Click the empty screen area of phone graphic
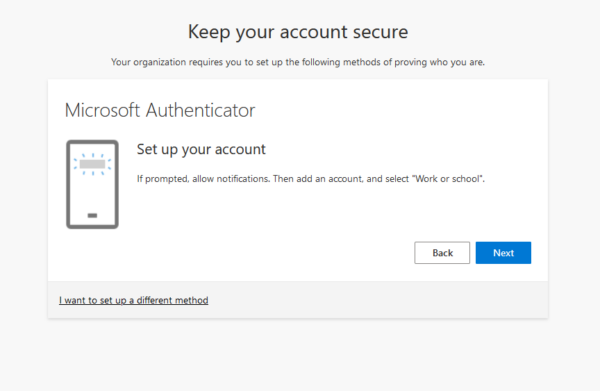The width and height of the screenshot is (600, 391). click(x=92, y=193)
